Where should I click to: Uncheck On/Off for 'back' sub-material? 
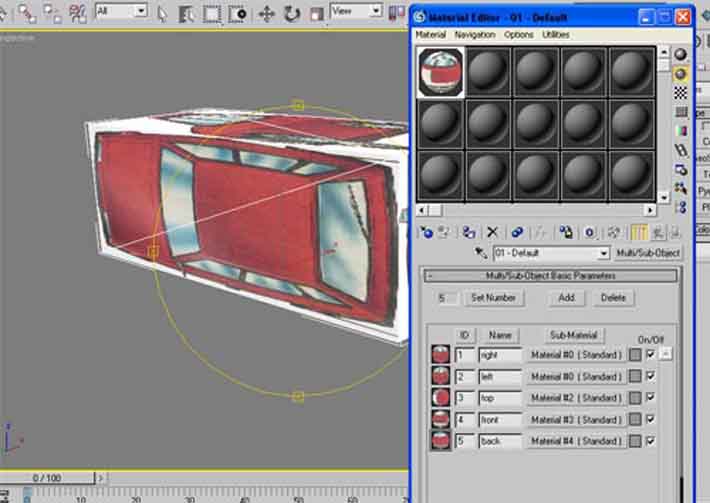pyautogui.click(x=651, y=441)
